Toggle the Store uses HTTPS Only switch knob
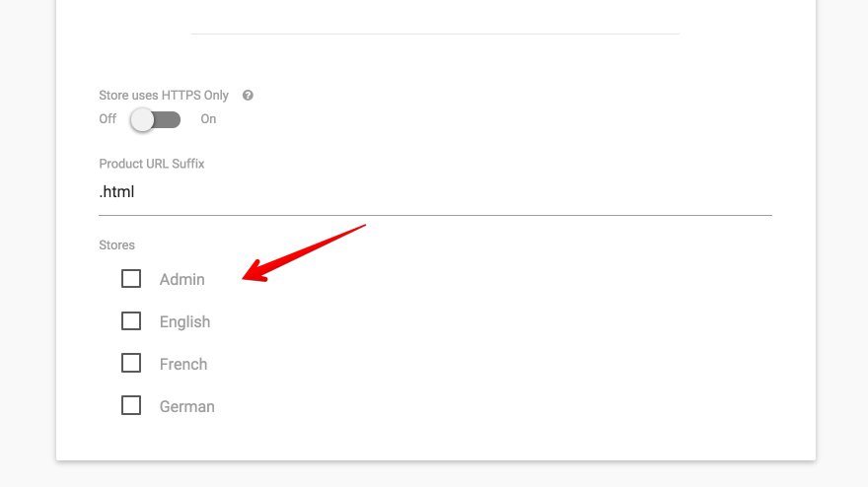The width and height of the screenshot is (868, 487). [x=143, y=119]
